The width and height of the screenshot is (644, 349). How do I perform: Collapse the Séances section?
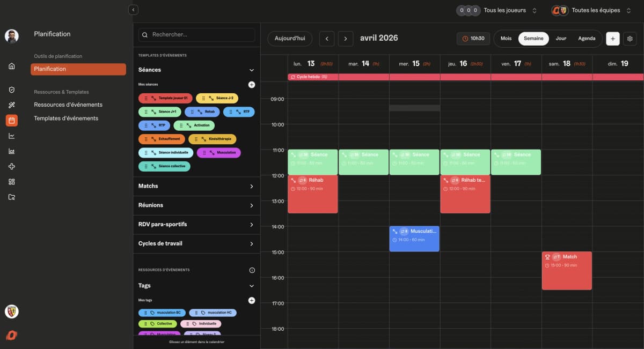[x=251, y=70]
